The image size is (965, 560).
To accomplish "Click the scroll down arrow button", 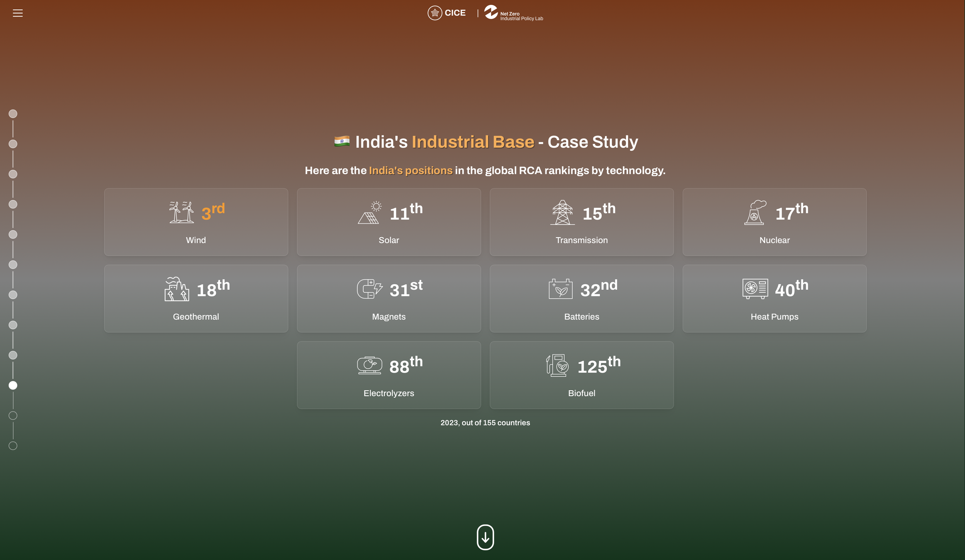I will 485,537.
